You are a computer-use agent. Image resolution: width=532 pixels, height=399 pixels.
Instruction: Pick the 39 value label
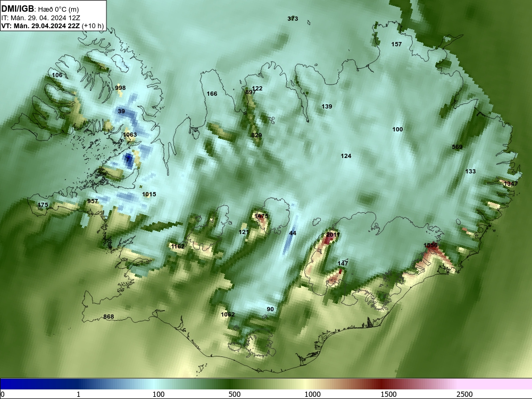pos(121,111)
